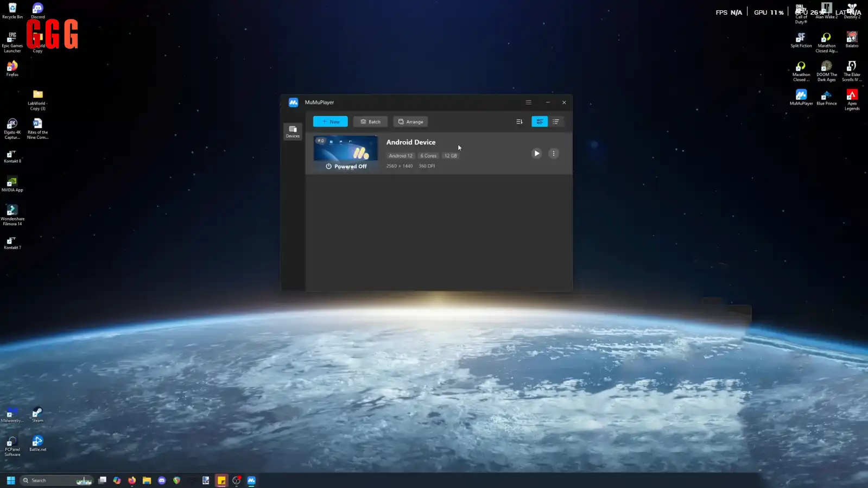Screen dimensions: 868x488
Task: Click the 2560 × 1440 resolution text
Action: [400, 166]
